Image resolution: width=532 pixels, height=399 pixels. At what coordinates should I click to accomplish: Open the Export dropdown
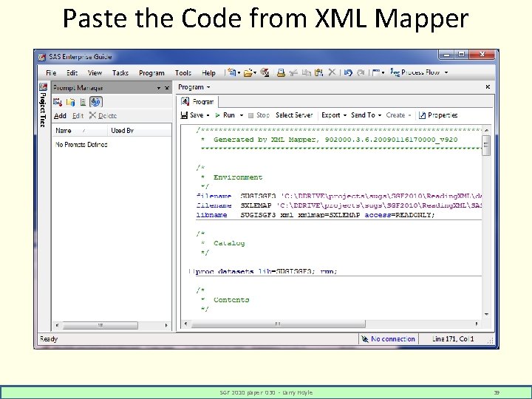pyautogui.click(x=334, y=115)
